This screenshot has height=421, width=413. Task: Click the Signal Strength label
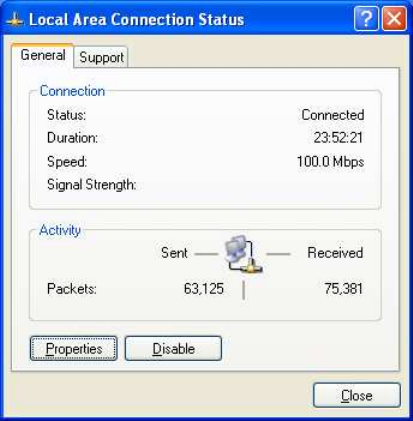point(92,185)
